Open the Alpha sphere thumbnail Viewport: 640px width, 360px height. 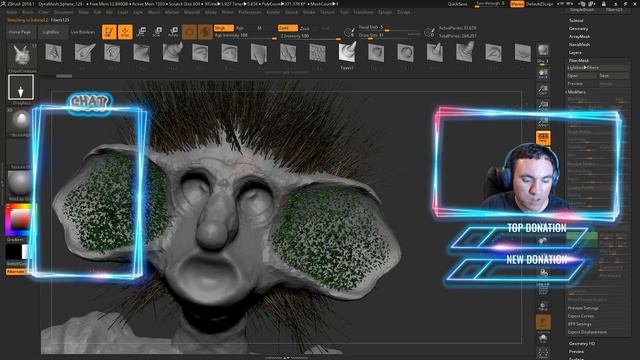coord(20,120)
